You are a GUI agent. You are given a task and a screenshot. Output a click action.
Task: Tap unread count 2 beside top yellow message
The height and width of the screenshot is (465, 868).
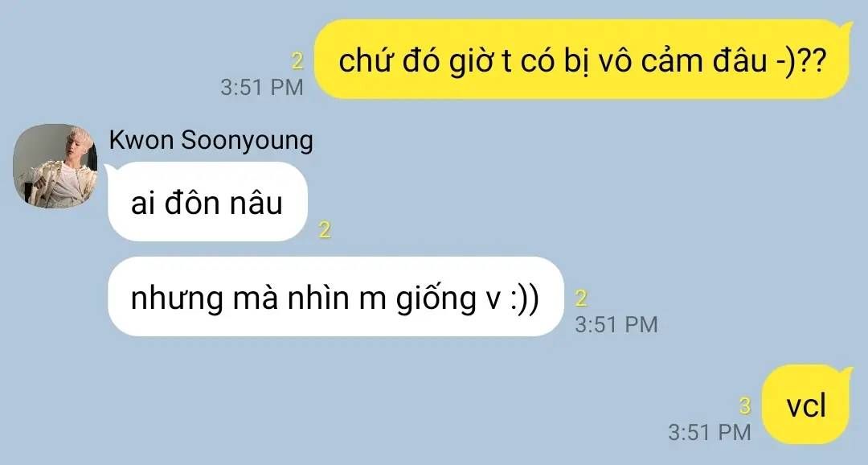click(297, 61)
